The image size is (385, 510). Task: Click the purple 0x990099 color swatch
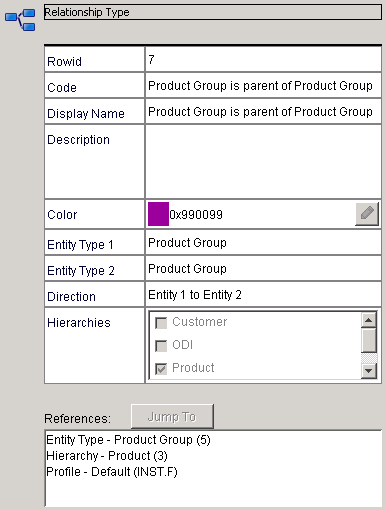pyautogui.click(x=158, y=214)
